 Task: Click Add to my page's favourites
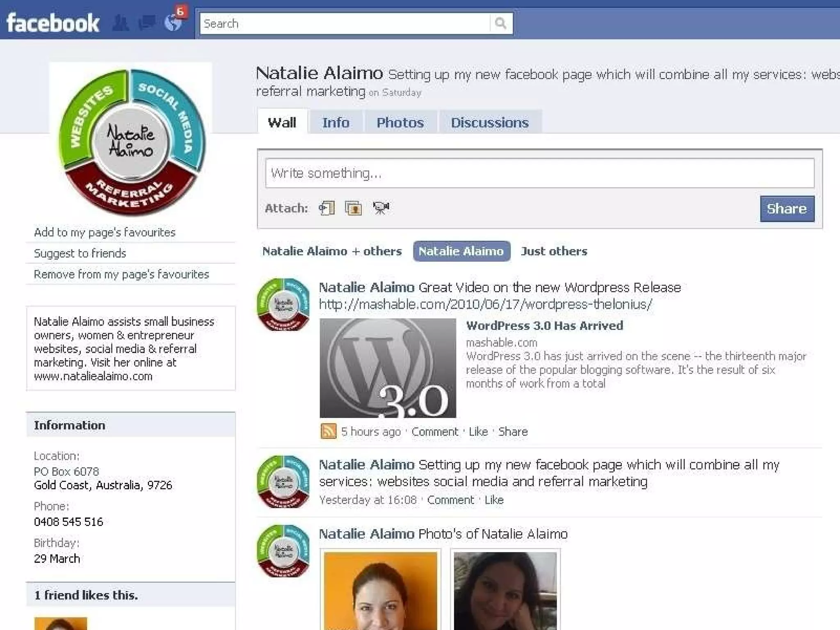pos(105,232)
